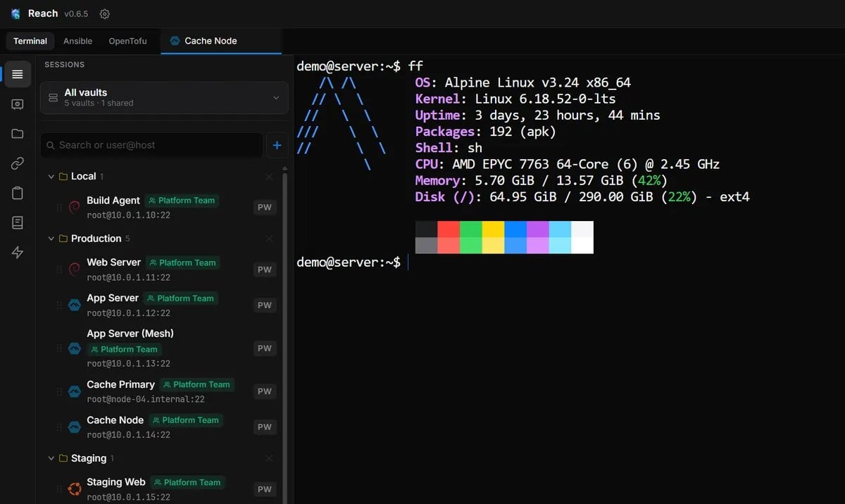
Task: Open the book icon in the sidebar
Action: (18, 222)
